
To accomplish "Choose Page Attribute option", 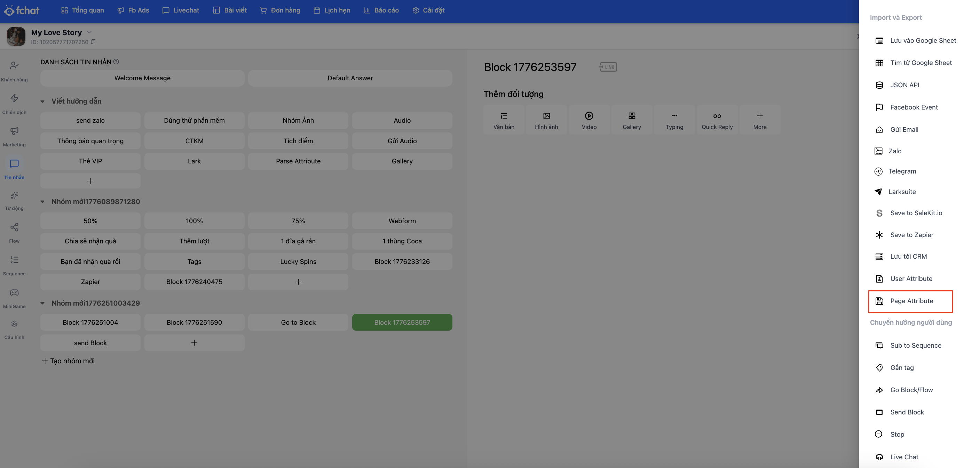I will point(911,301).
